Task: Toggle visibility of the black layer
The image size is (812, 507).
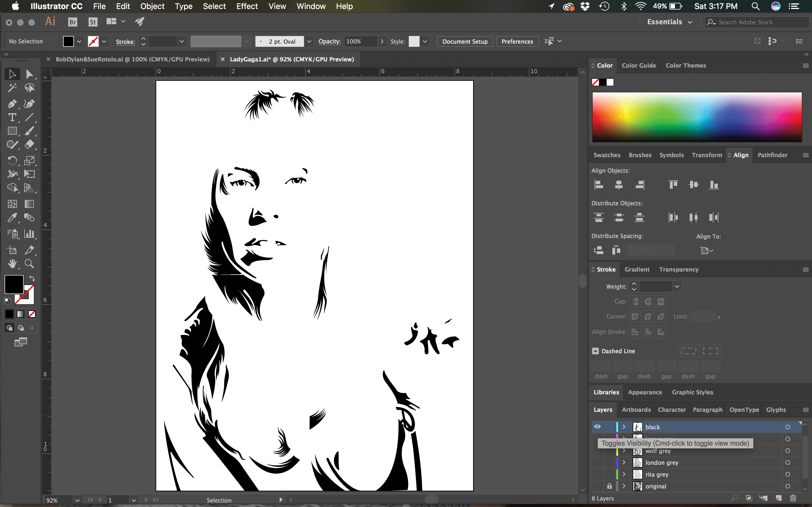Action: [x=597, y=427]
